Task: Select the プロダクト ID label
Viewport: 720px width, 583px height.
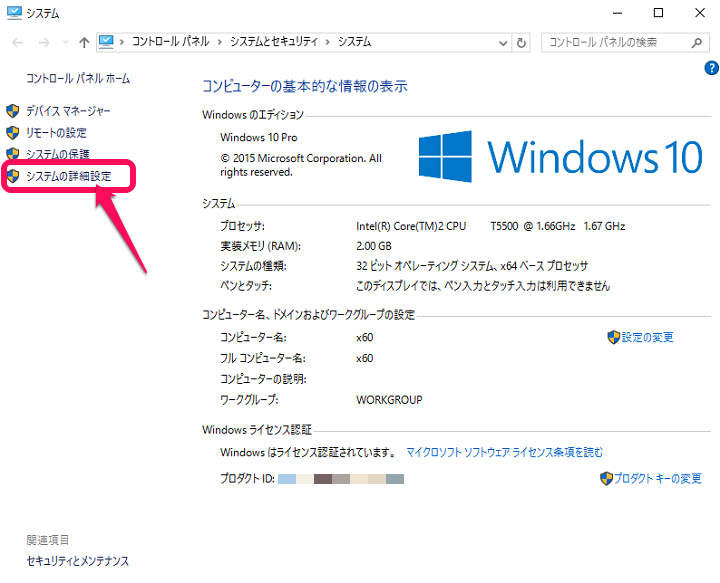Action: coord(247,479)
